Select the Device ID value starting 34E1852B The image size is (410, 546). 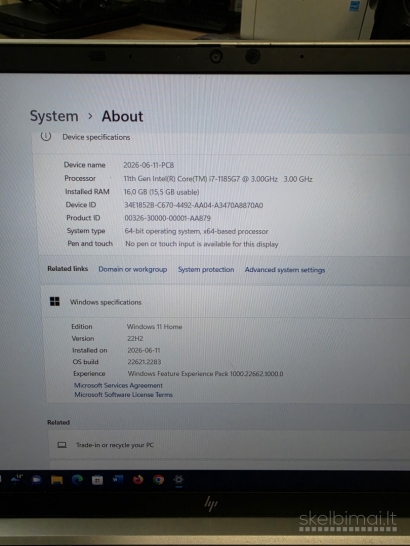(194, 205)
